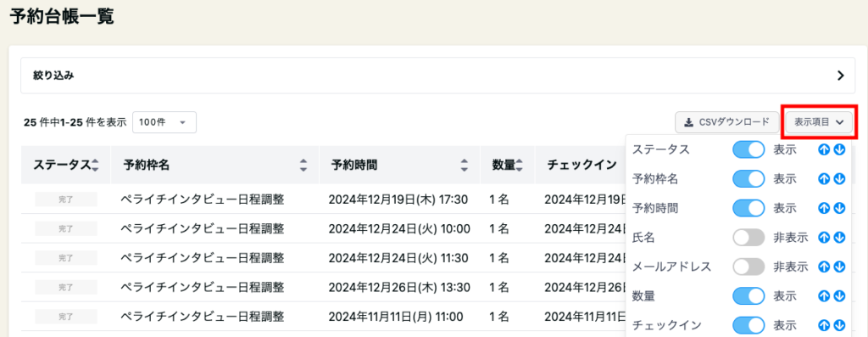
Task: Move 数量 item up with arrow icon
Action: [x=824, y=296]
